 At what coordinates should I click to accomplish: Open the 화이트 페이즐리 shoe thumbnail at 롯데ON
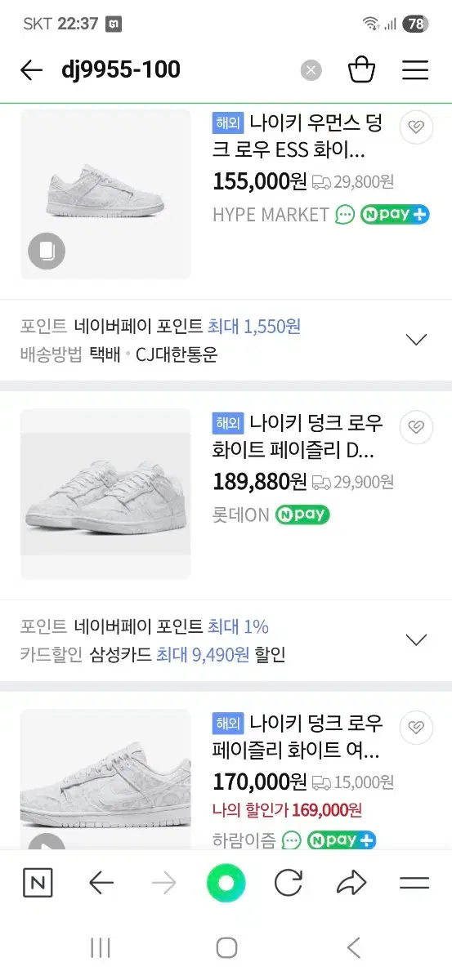click(105, 494)
